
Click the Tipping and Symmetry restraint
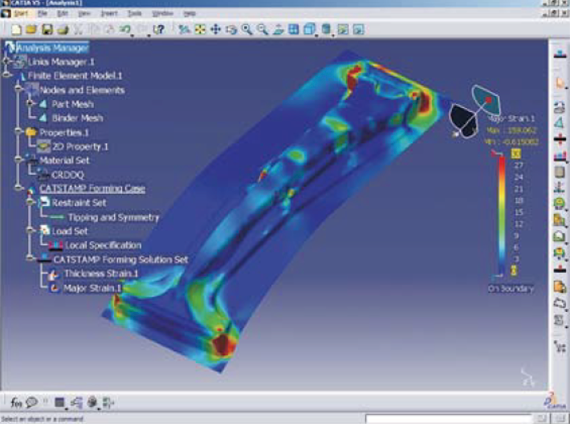coord(113,217)
